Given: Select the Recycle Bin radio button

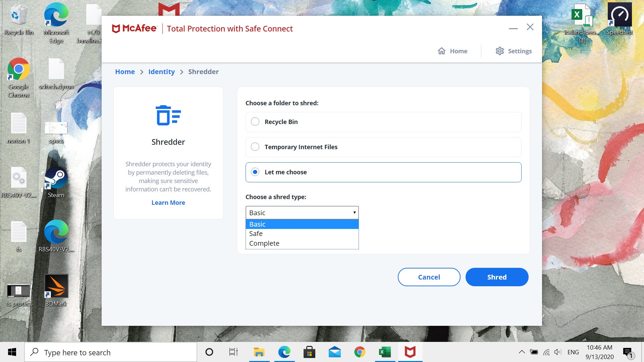Looking at the screenshot, I should click(x=255, y=122).
